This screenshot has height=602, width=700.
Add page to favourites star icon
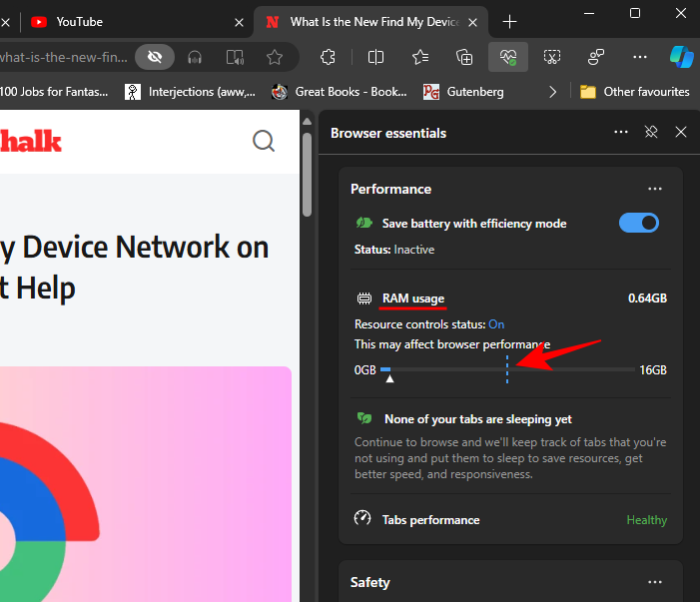pyautogui.click(x=274, y=57)
